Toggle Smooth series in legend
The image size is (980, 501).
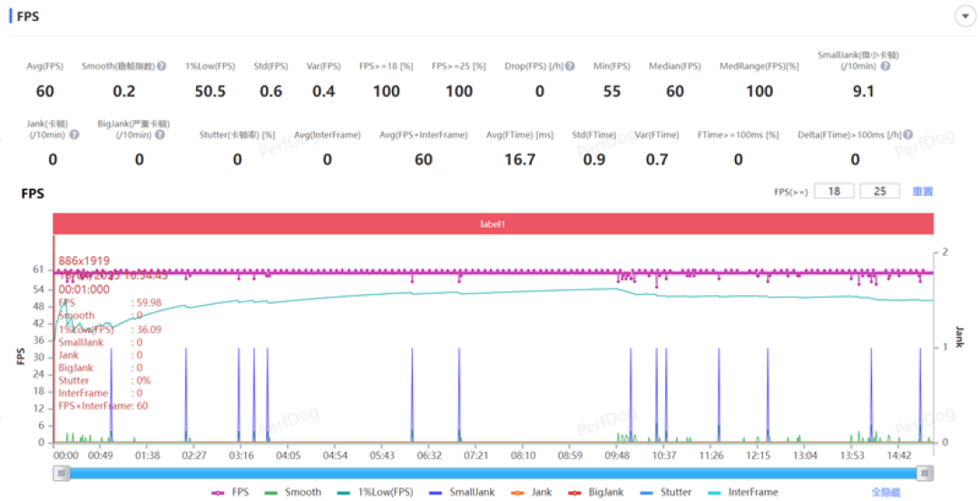[x=293, y=492]
